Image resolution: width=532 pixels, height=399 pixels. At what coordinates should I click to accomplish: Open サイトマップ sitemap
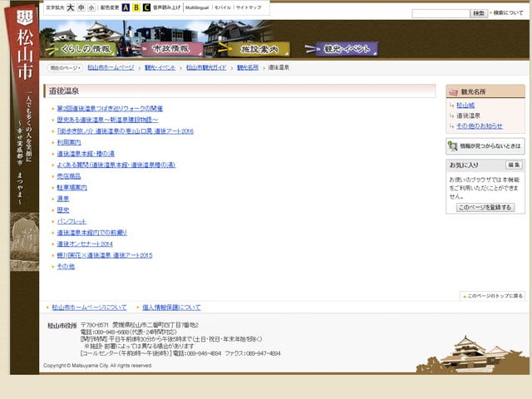pos(249,7)
